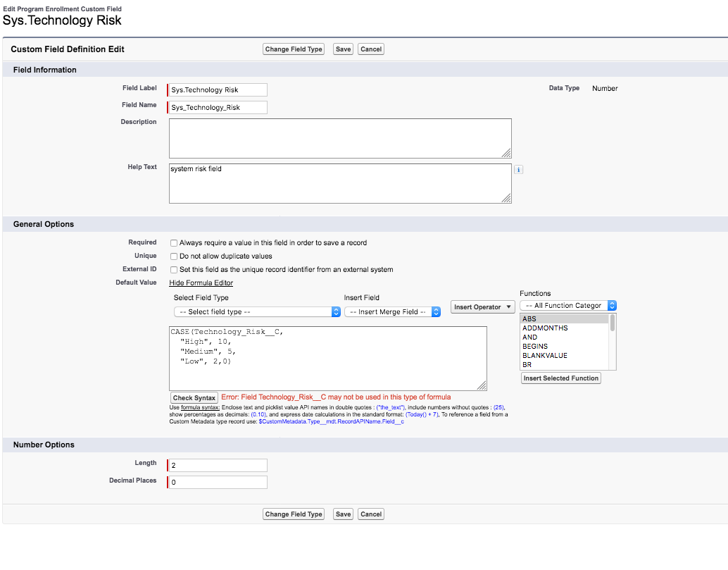Enable the Unique no-duplicates checkbox
This screenshot has width=728, height=570.
[x=174, y=256]
